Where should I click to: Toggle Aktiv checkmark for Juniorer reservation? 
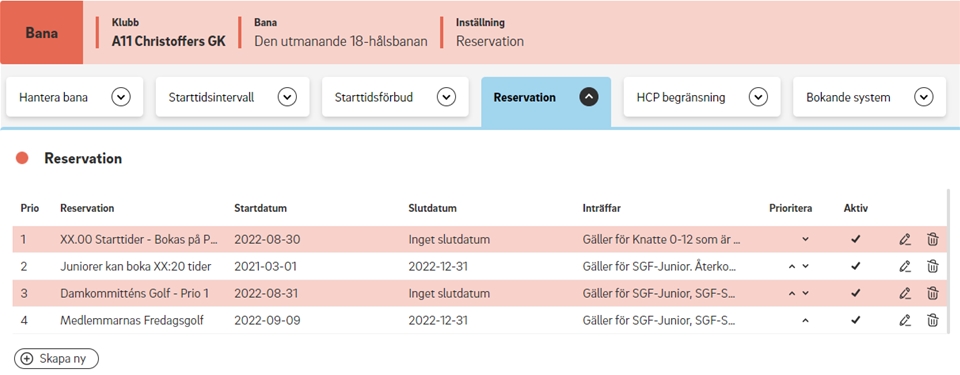pos(856,266)
